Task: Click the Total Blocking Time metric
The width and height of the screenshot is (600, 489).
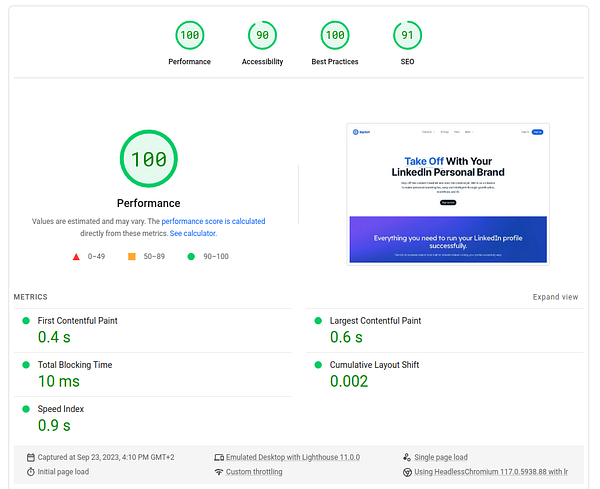Action: [74, 365]
